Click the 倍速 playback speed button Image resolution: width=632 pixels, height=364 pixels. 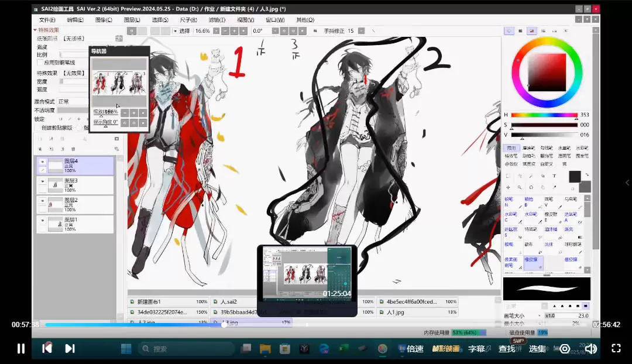point(415,349)
